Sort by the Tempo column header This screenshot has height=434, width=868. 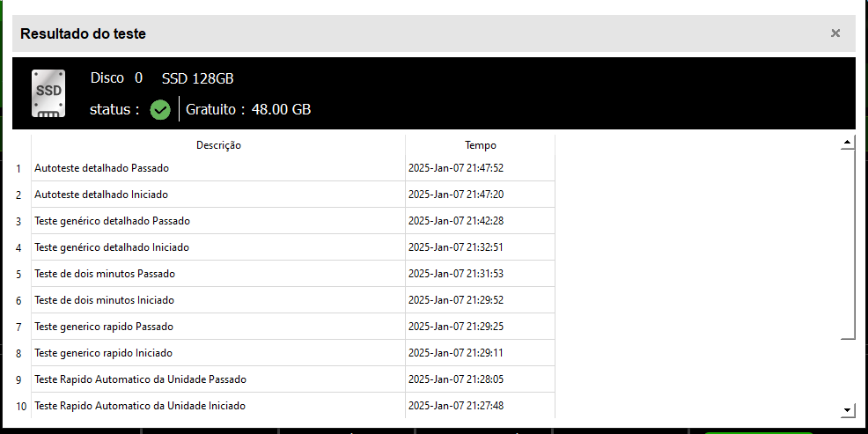coord(480,145)
